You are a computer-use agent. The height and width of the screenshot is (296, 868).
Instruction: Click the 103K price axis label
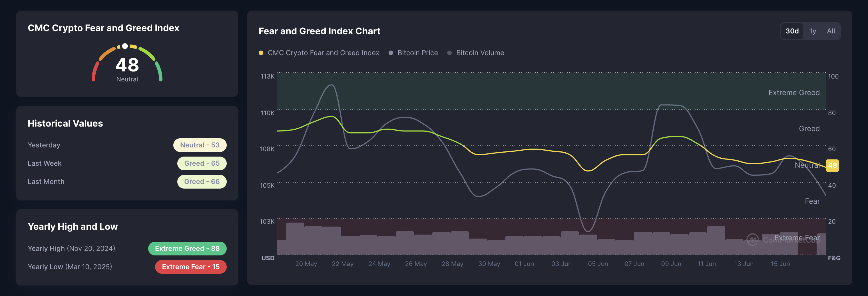(x=267, y=221)
